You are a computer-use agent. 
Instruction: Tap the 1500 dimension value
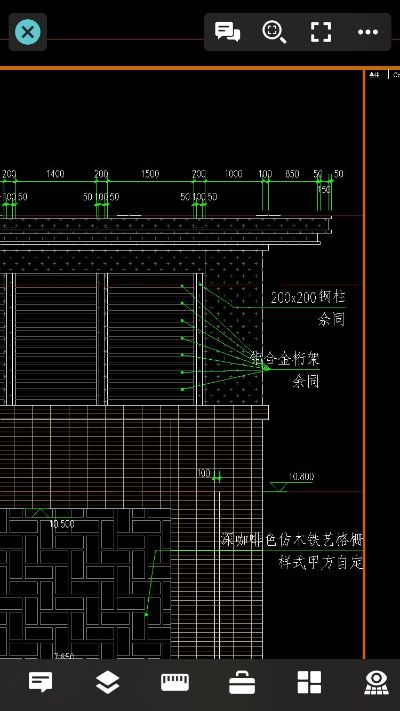coord(150,174)
